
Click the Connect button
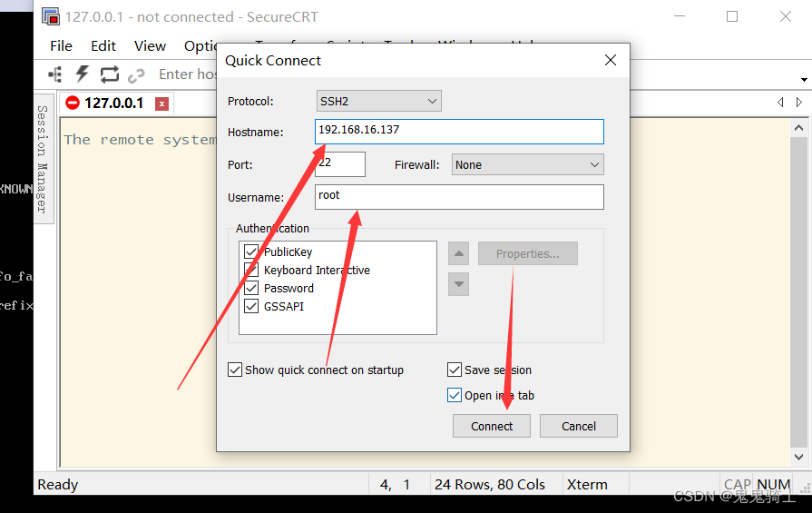[x=492, y=426]
